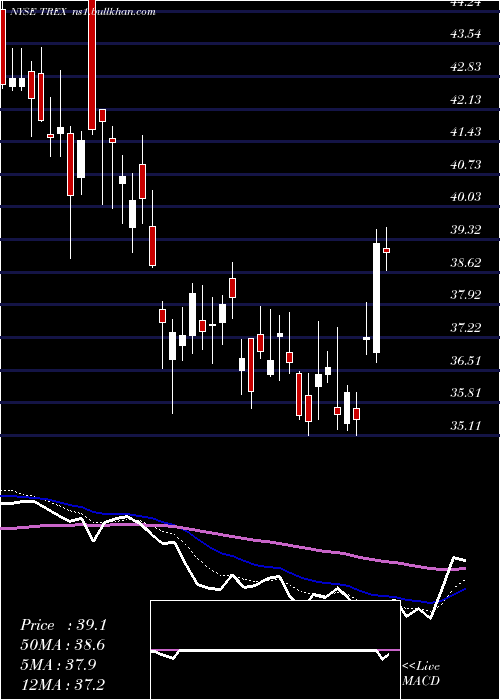Image resolution: width=500 pixels, height=700 pixels.
Task: Click the 38.62 price axis label
Action: (466, 262)
